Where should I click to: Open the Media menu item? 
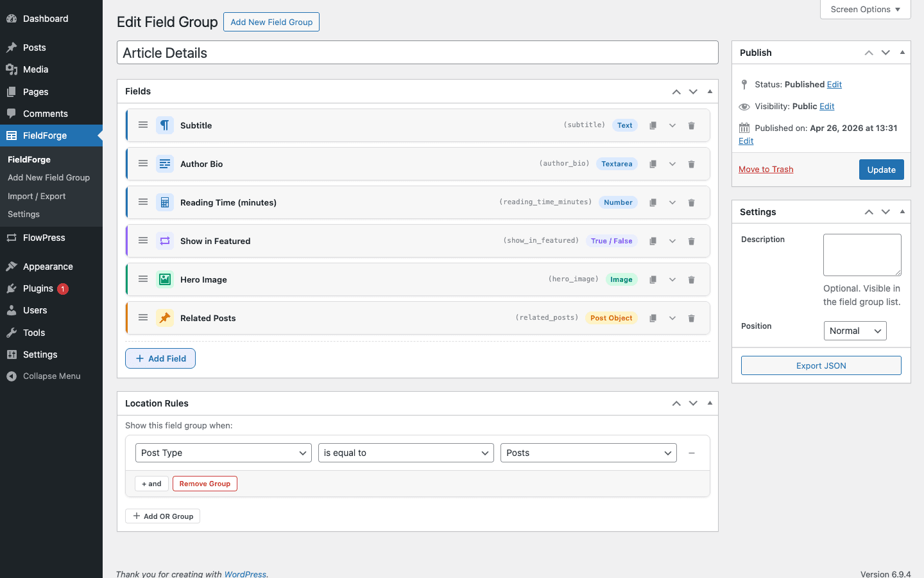(x=51, y=69)
